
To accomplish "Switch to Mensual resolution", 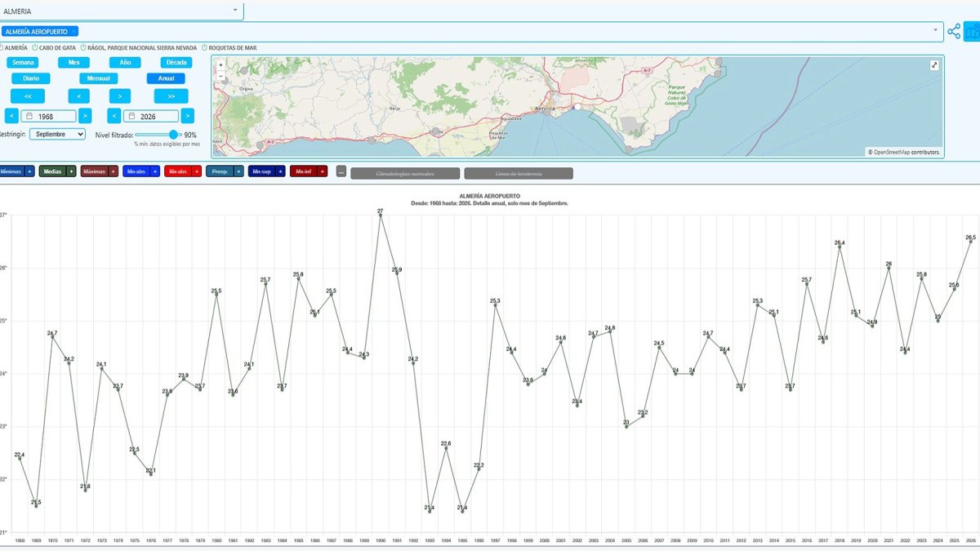I will pyautogui.click(x=98, y=78).
